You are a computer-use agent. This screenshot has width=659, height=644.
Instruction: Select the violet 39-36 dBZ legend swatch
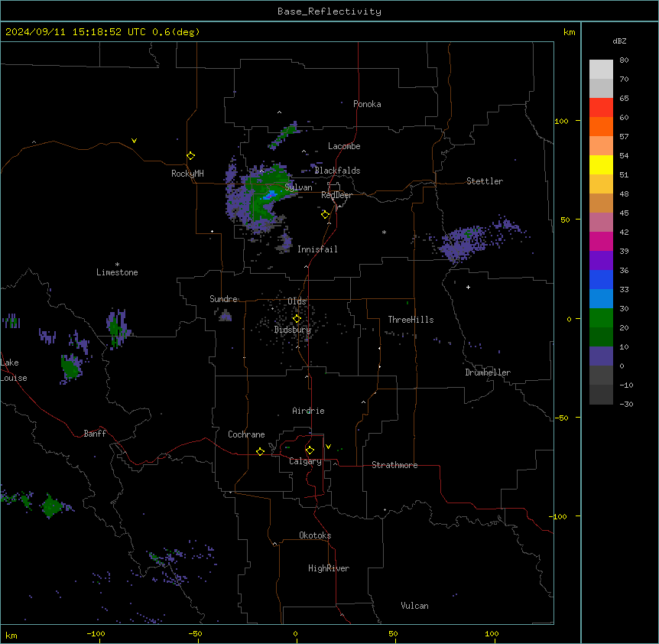(601, 261)
